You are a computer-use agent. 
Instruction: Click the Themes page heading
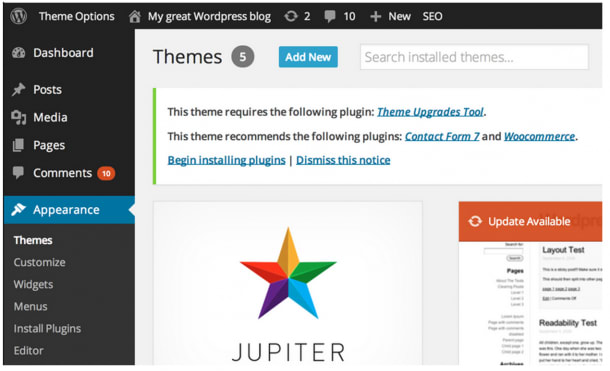coord(188,57)
